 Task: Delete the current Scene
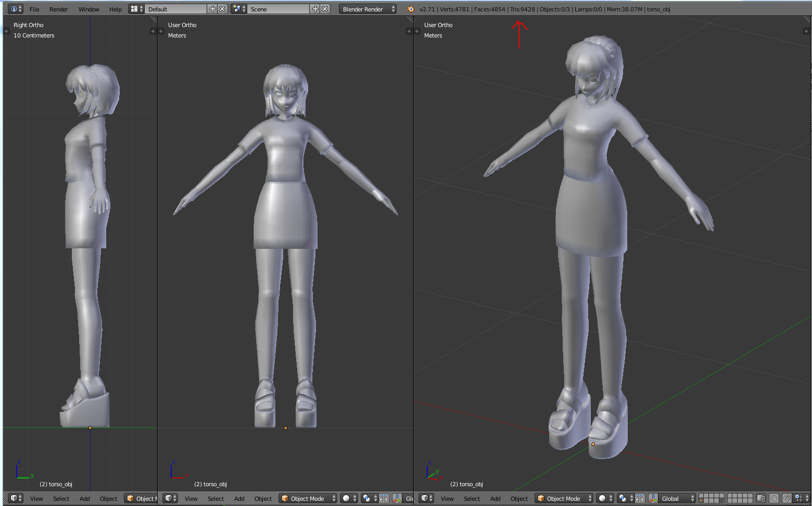point(325,9)
